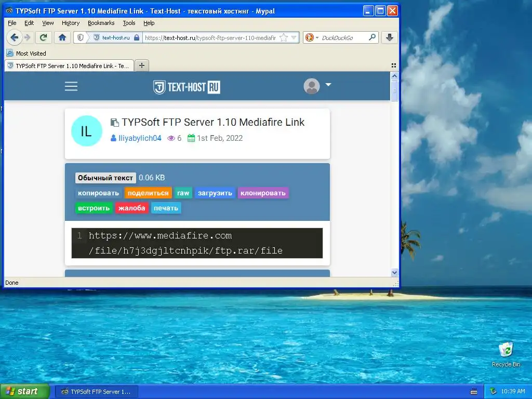The height and width of the screenshot is (399, 532).
Task: Open the File menu
Action: point(12,23)
